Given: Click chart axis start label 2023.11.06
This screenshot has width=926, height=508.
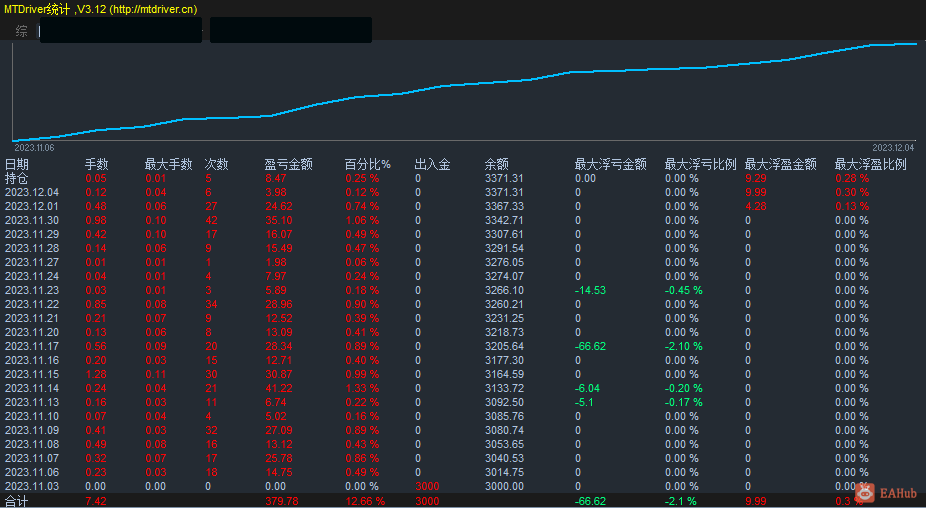Looking at the screenshot, I should [x=34, y=148].
